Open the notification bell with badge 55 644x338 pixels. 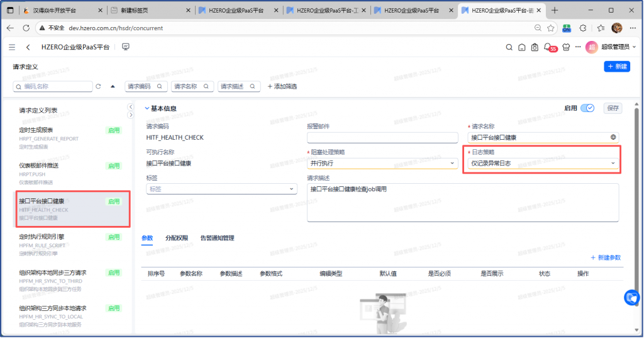(548, 47)
